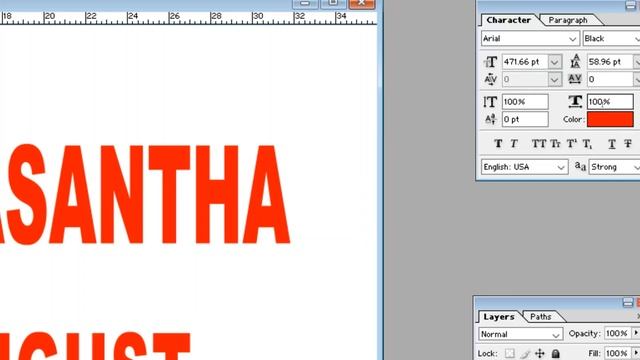Switch to the Paths tab
The image size is (640, 360).
541,317
